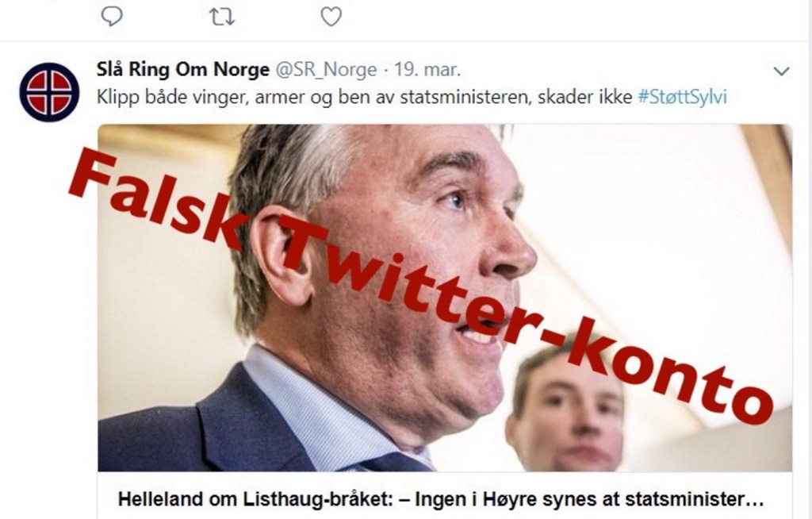The width and height of the screenshot is (812, 519).
Task: Open the Slå Ring Om Norge display name
Action: [183, 69]
